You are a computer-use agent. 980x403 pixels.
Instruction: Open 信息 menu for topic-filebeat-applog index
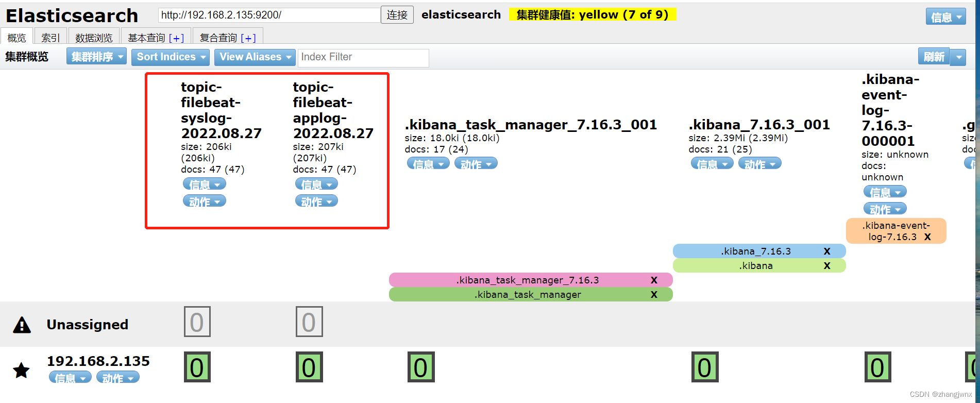click(x=316, y=184)
